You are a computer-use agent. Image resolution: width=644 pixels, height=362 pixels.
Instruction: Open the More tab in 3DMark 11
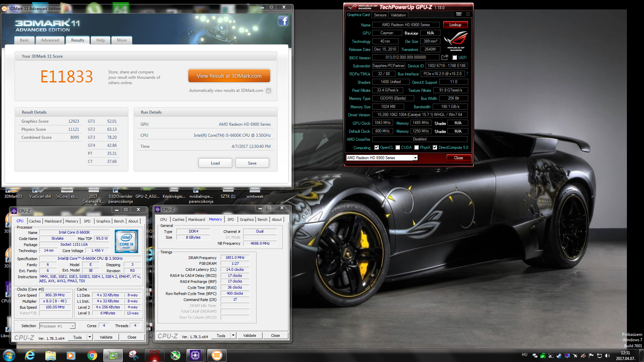pyautogui.click(x=122, y=40)
